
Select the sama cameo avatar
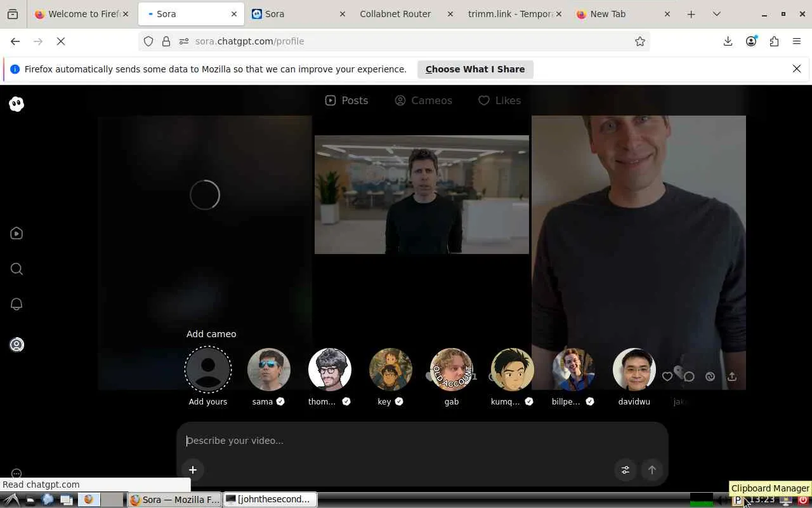pos(269,370)
